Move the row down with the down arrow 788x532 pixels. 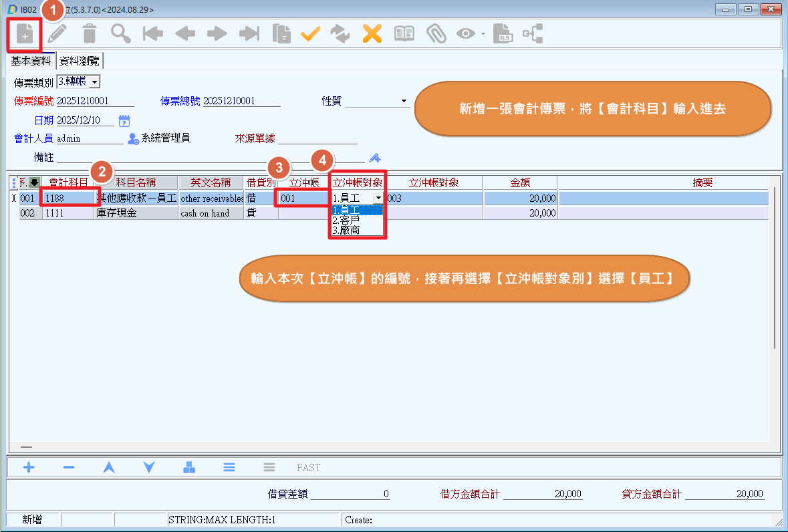pos(149,467)
